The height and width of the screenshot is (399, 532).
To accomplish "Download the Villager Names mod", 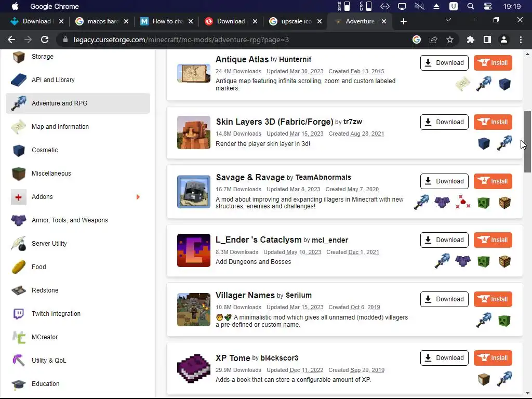I will click(x=444, y=299).
